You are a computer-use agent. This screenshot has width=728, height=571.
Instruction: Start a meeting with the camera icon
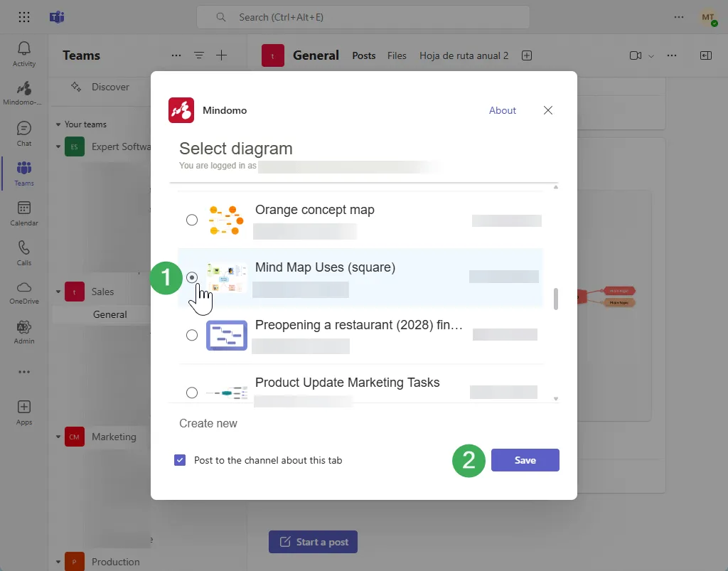(x=636, y=55)
